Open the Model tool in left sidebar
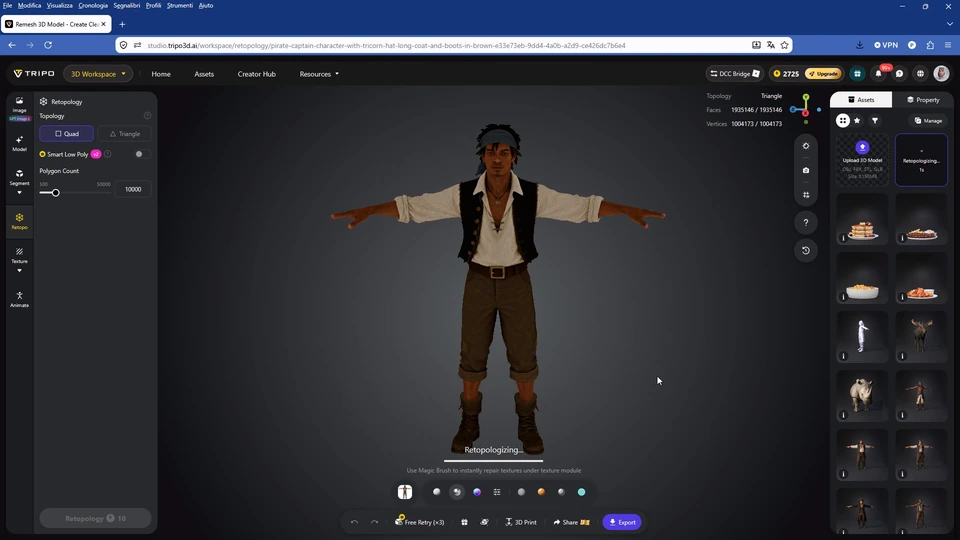Screen dimensions: 960x540 pos(19,143)
